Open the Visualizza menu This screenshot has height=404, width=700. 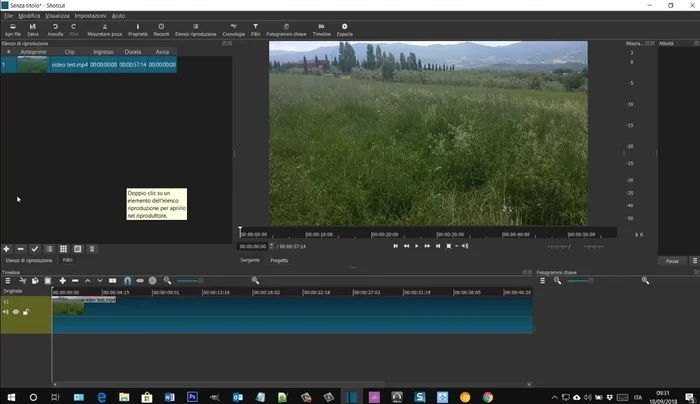[x=57, y=16]
